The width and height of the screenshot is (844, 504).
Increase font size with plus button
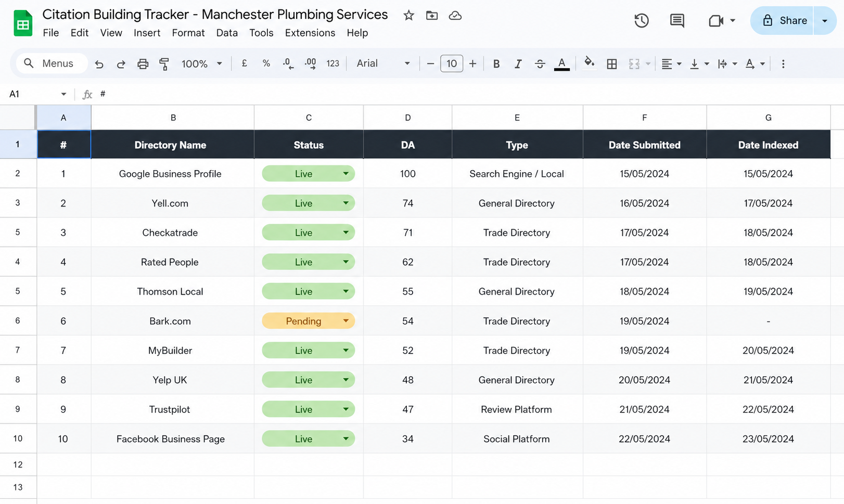(472, 63)
